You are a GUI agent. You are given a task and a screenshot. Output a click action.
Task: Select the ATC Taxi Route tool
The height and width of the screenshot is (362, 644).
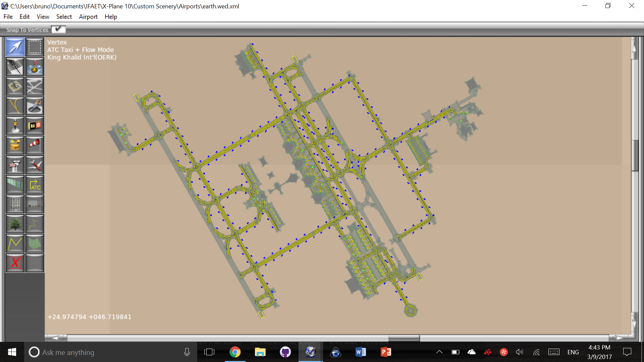coord(35,185)
